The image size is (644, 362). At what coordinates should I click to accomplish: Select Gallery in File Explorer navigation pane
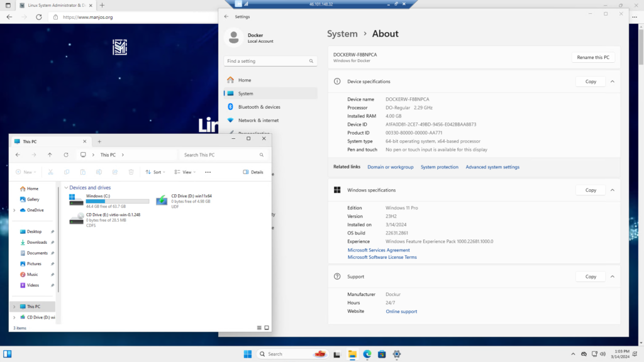click(33, 199)
